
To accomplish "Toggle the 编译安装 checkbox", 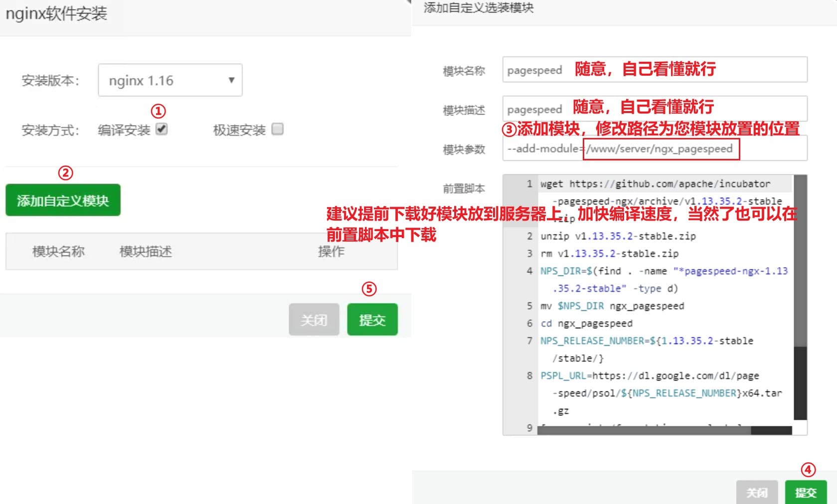I will click(162, 129).
